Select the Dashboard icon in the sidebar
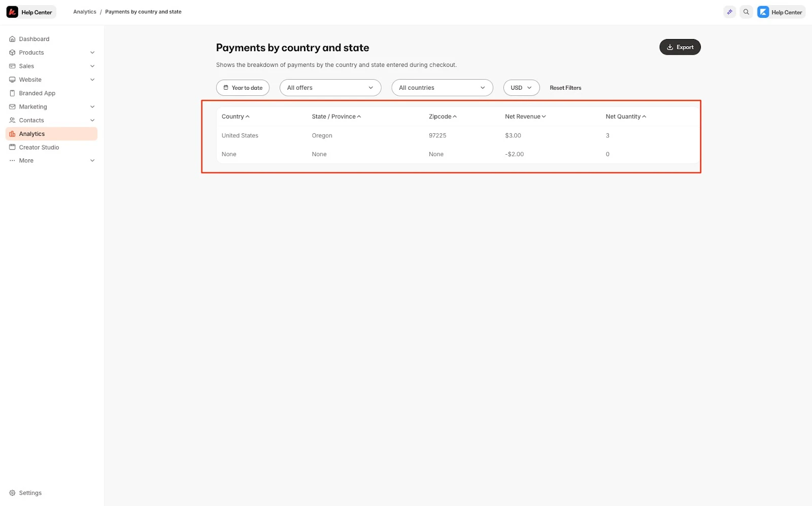This screenshot has width=812, height=506. (12, 39)
